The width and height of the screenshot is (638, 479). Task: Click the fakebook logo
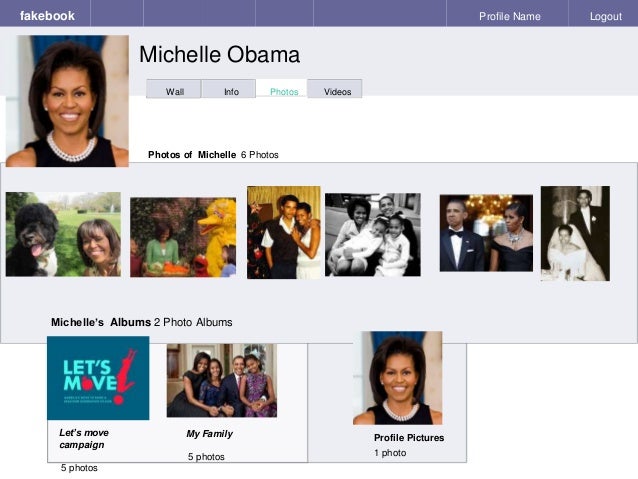click(47, 16)
